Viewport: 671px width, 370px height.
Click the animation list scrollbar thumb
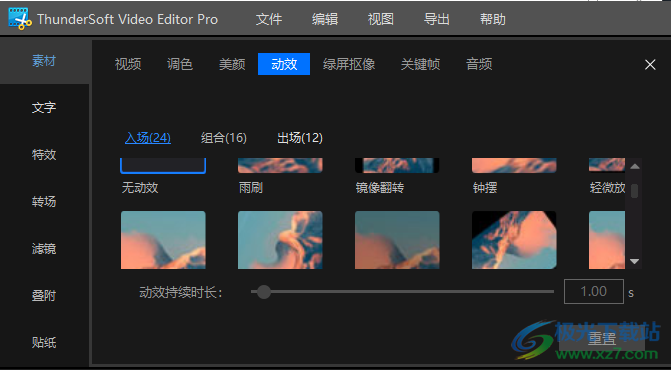(635, 191)
